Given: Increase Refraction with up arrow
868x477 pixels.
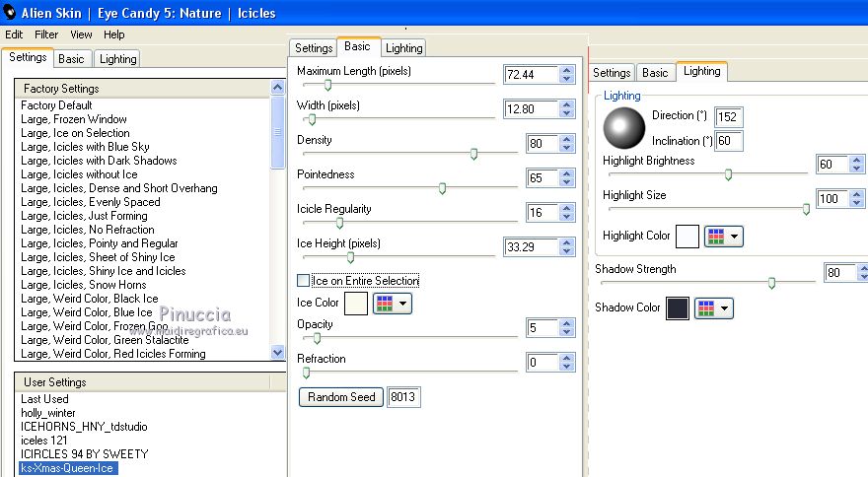Looking at the screenshot, I should (x=566, y=358).
